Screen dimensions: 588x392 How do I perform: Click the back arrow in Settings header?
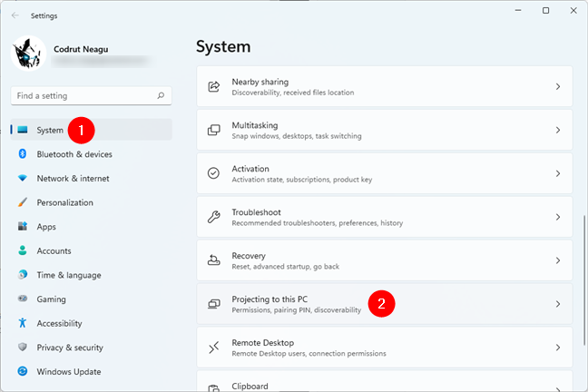[x=15, y=15]
